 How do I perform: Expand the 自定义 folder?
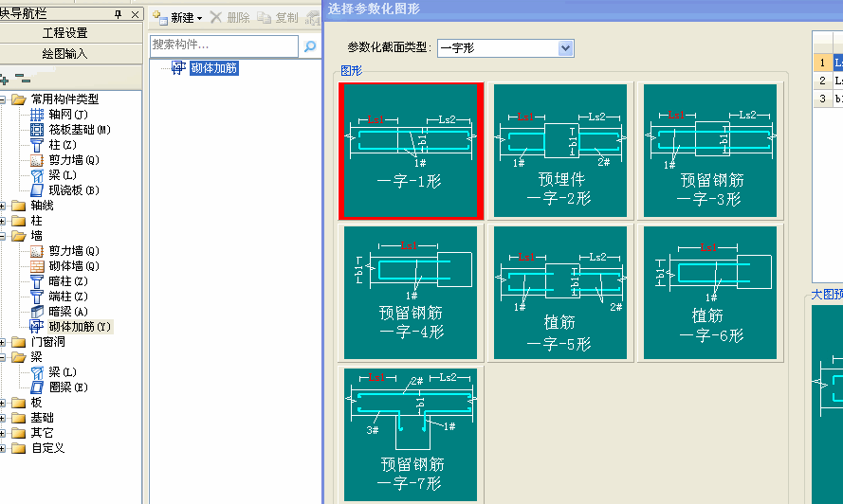pyautogui.click(x=2, y=448)
